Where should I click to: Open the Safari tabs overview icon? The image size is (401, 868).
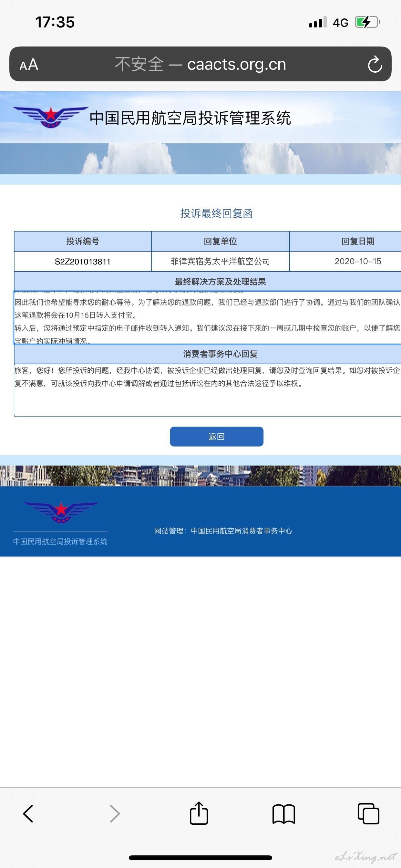click(368, 814)
